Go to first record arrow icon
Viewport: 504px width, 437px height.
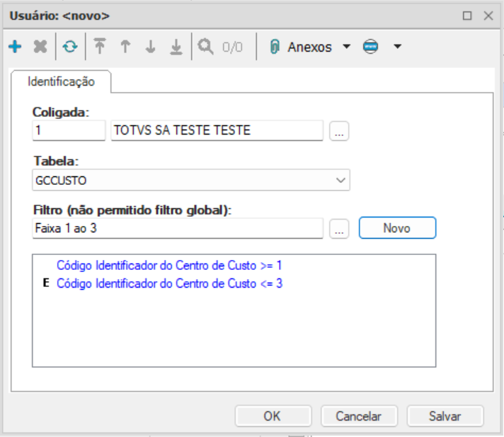[x=100, y=46]
